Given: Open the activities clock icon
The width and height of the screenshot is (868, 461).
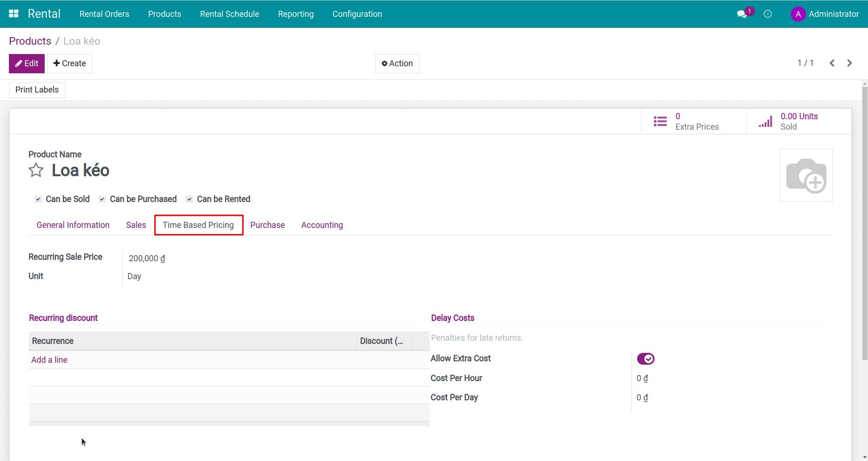Looking at the screenshot, I should (x=768, y=14).
